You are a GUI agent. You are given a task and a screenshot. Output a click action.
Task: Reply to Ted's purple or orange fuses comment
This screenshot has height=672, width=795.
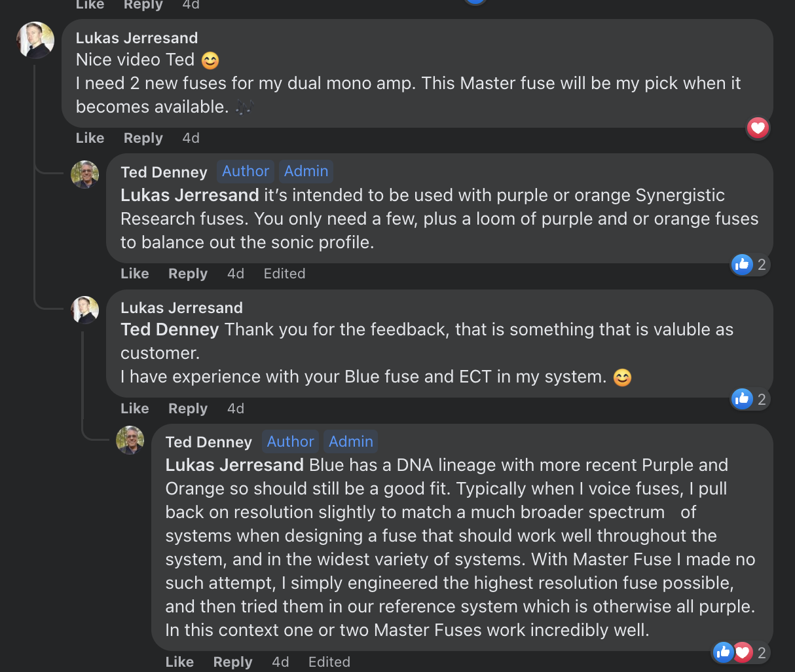(187, 274)
